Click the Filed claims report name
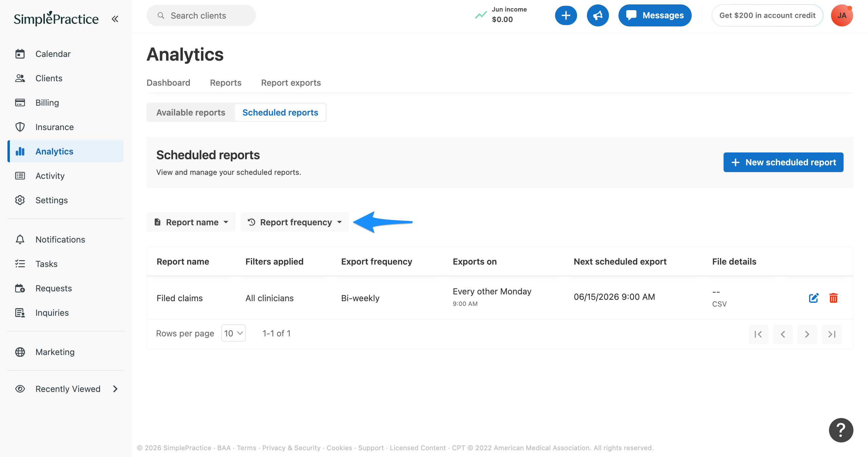Screen dimensions: 868x457 (x=180, y=298)
